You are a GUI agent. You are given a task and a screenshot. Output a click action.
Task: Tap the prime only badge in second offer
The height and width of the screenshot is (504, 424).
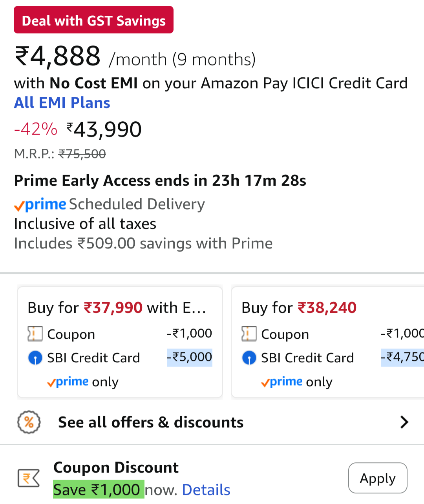pos(297,382)
